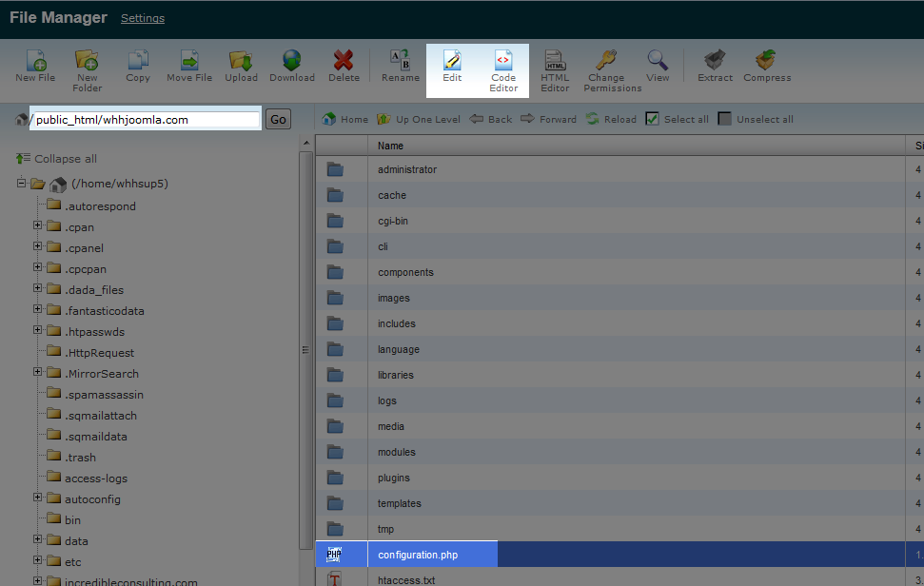
Task: Click Change Permissions key icon
Action: click(606, 62)
